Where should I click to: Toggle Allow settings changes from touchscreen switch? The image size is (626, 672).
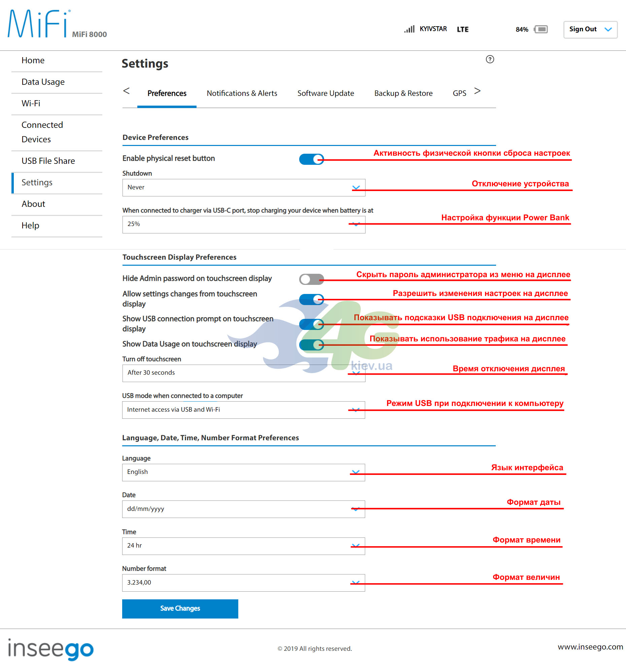pos(311,299)
